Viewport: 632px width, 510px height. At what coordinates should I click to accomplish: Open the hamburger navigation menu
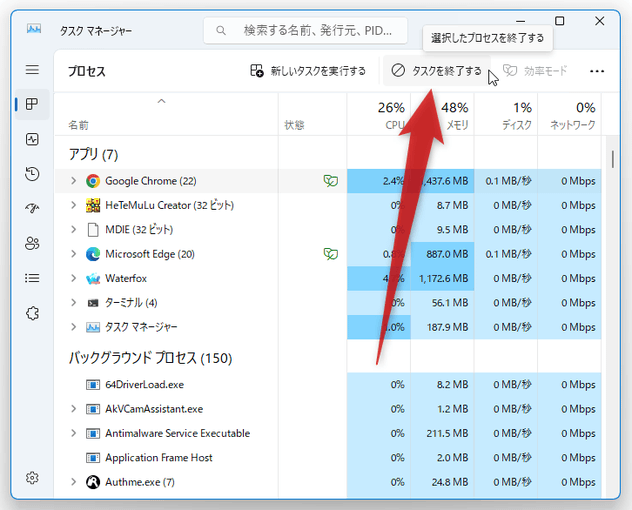(x=32, y=70)
